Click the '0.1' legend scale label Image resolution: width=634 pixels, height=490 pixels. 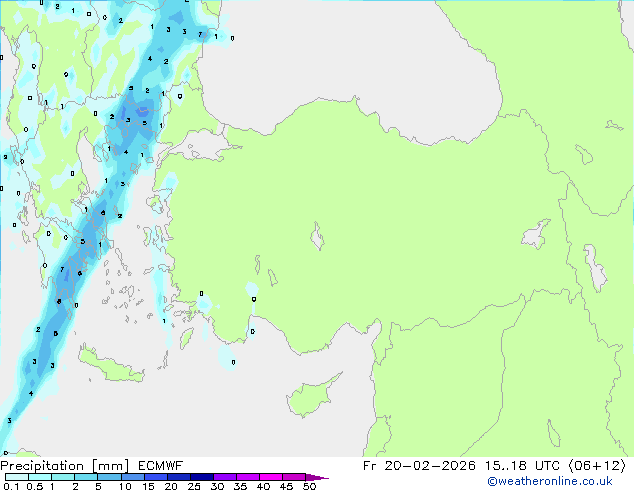coord(11,486)
